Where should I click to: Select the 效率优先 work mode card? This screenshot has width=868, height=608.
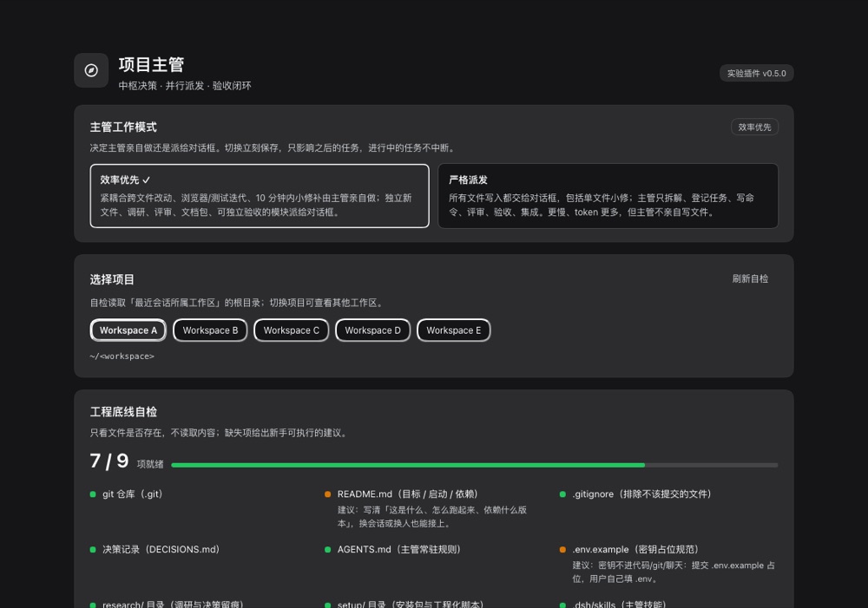tap(260, 196)
